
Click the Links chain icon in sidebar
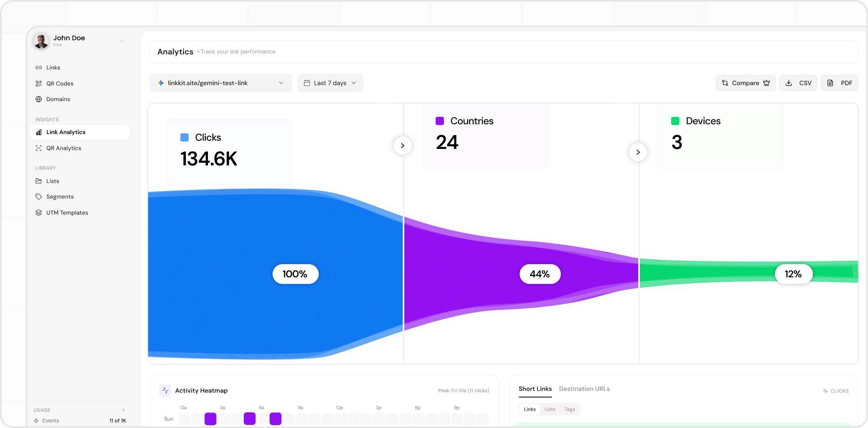pos(39,67)
